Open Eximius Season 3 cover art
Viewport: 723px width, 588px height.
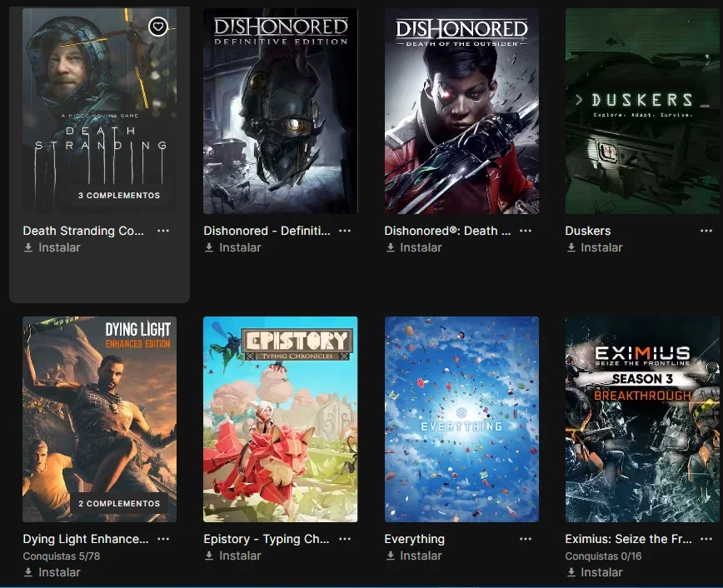[642, 419]
